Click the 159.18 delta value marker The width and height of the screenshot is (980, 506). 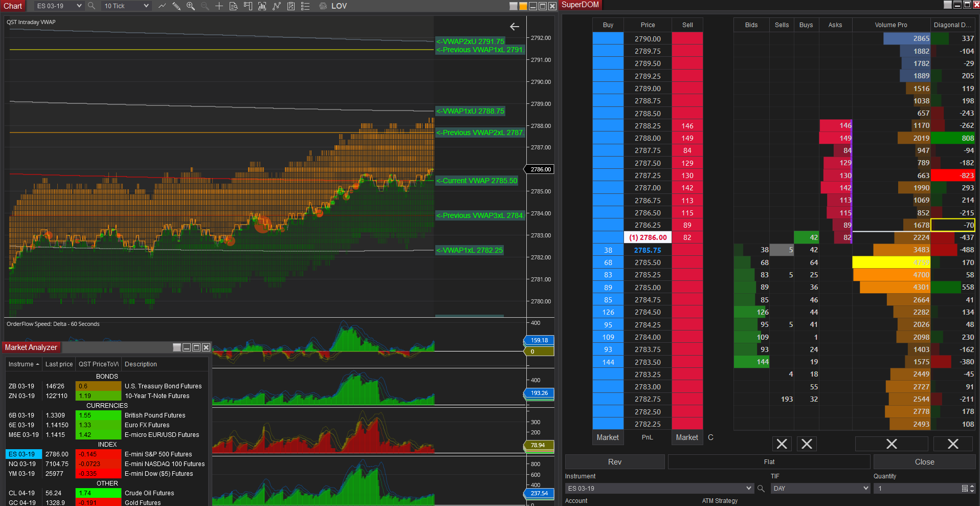click(539, 340)
